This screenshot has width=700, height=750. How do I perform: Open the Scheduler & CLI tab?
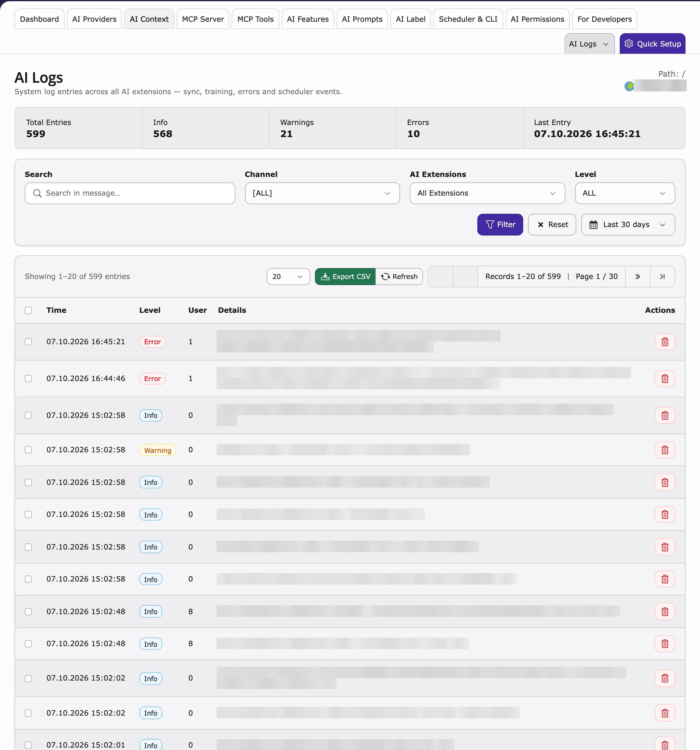click(x=468, y=19)
